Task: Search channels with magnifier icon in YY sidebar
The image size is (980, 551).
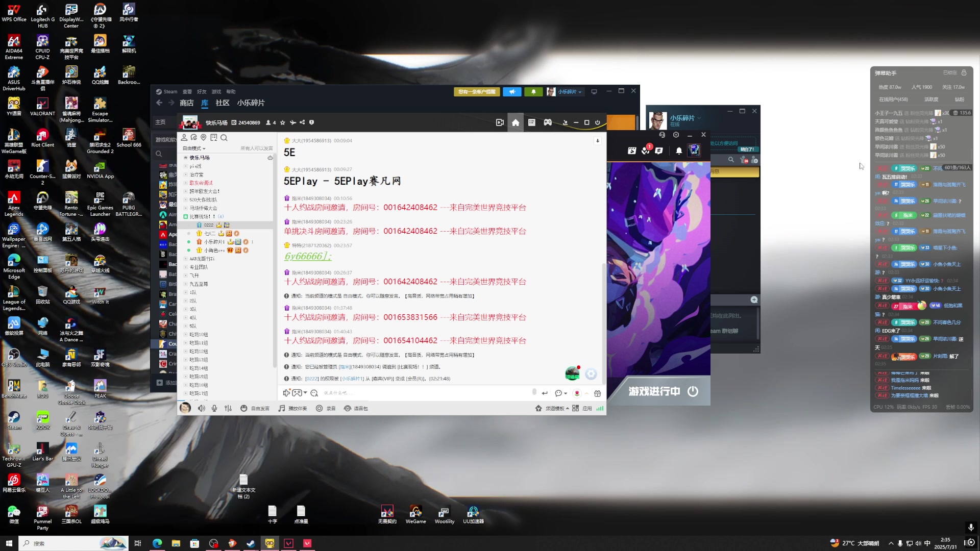Action: tap(224, 138)
